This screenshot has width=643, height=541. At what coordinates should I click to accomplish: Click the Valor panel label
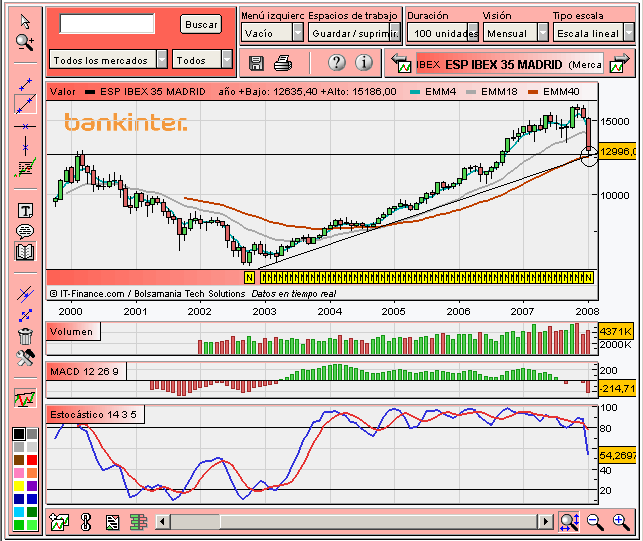[x=63, y=91]
